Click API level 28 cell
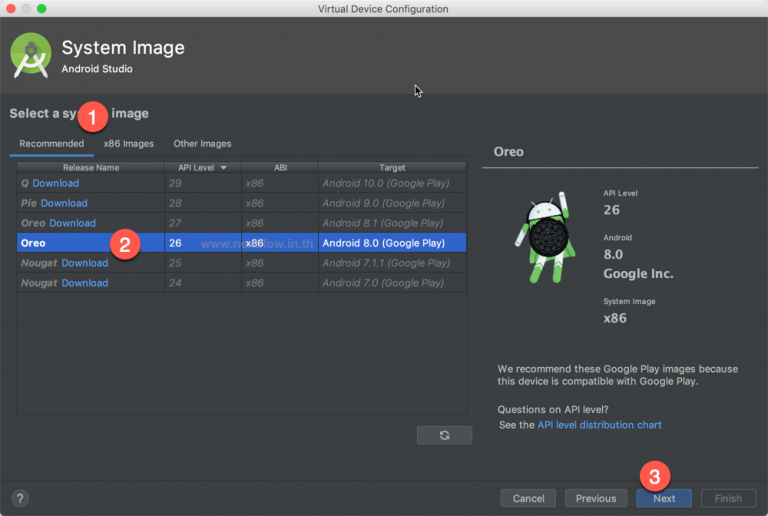The image size is (768, 516). (x=203, y=203)
